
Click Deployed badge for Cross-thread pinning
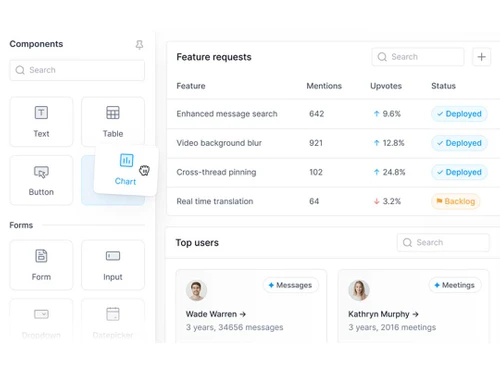459,172
